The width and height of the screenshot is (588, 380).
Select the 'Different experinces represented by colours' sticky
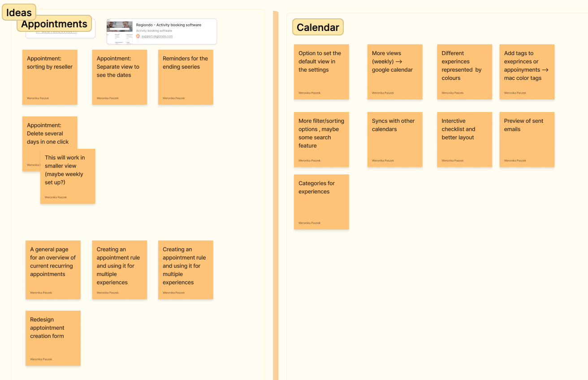[x=465, y=72]
